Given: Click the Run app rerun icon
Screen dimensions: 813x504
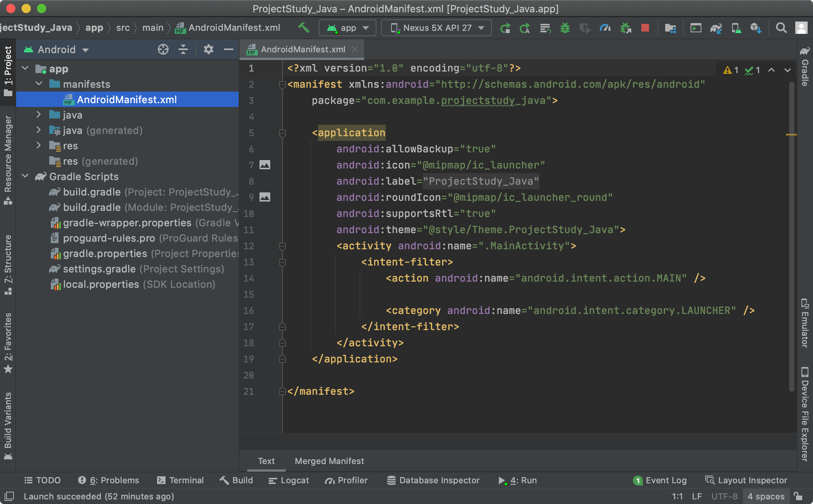Looking at the screenshot, I should click(505, 28).
